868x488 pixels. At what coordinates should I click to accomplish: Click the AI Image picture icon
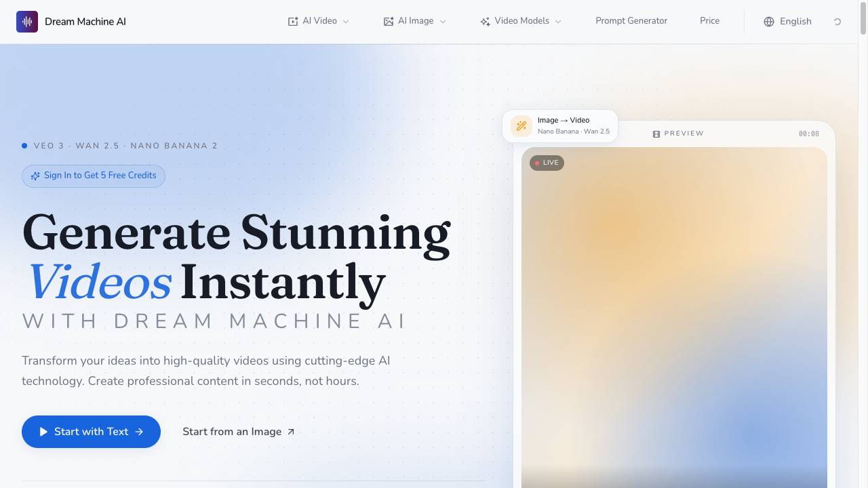(x=389, y=22)
